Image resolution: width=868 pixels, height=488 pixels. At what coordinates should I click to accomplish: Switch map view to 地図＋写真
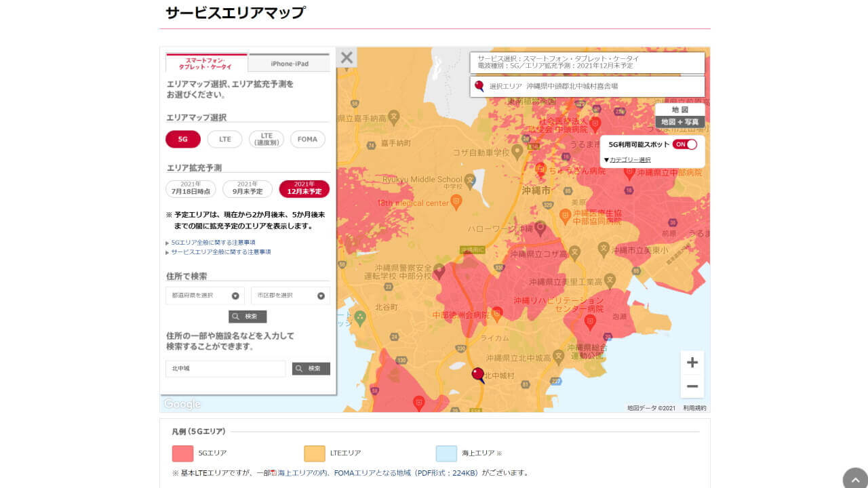click(680, 121)
